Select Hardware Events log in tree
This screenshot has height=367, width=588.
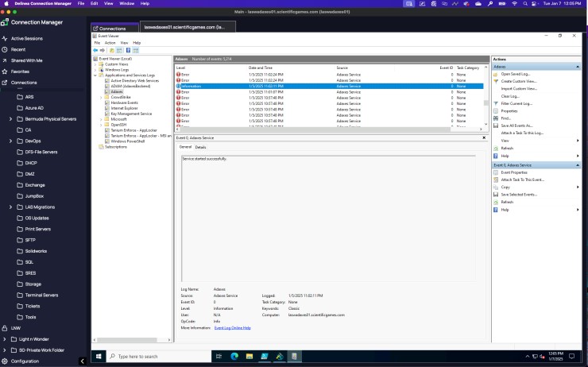pyautogui.click(x=124, y=102)
